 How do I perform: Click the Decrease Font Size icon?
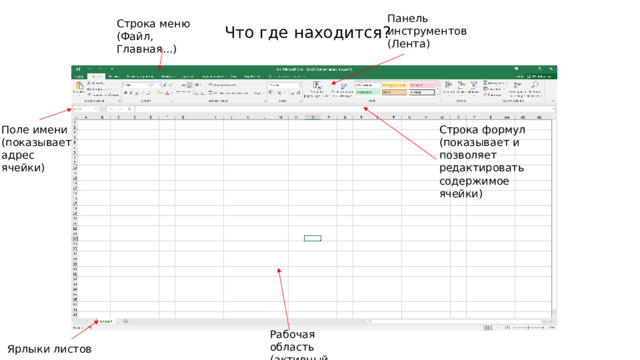click(171, 85)
